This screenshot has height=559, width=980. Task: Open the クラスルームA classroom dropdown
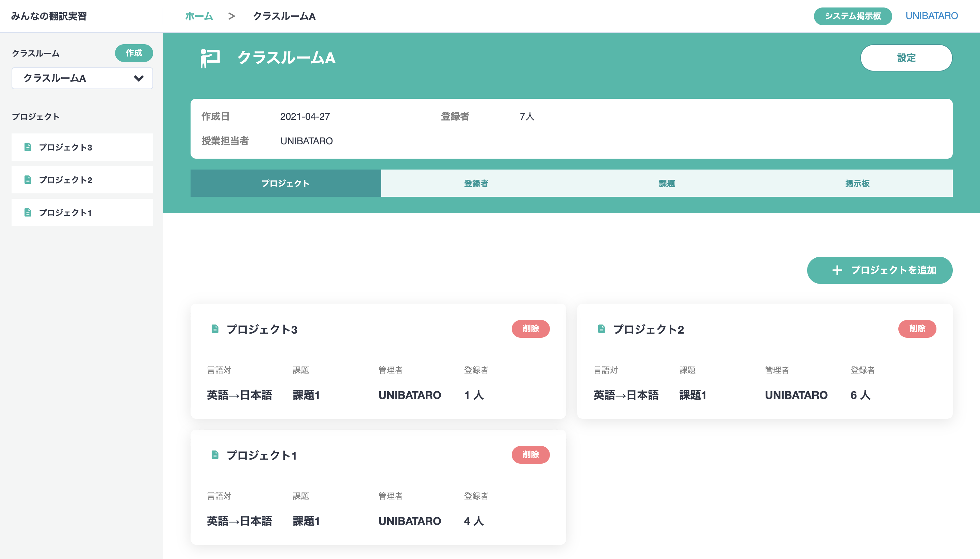tap(82, 78)
